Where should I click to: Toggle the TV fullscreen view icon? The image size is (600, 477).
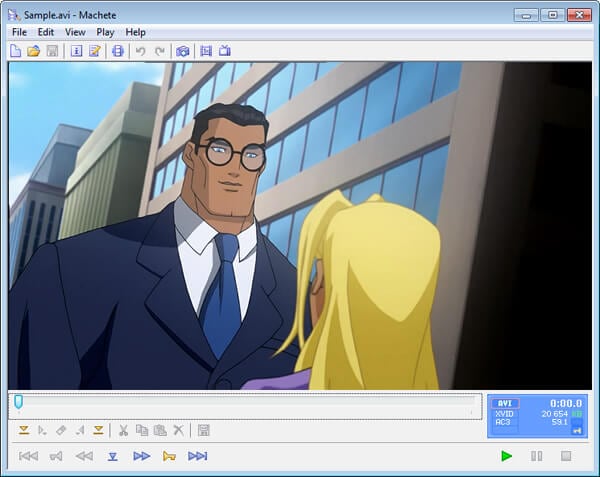pyautogui.click(x=225, y=50)
